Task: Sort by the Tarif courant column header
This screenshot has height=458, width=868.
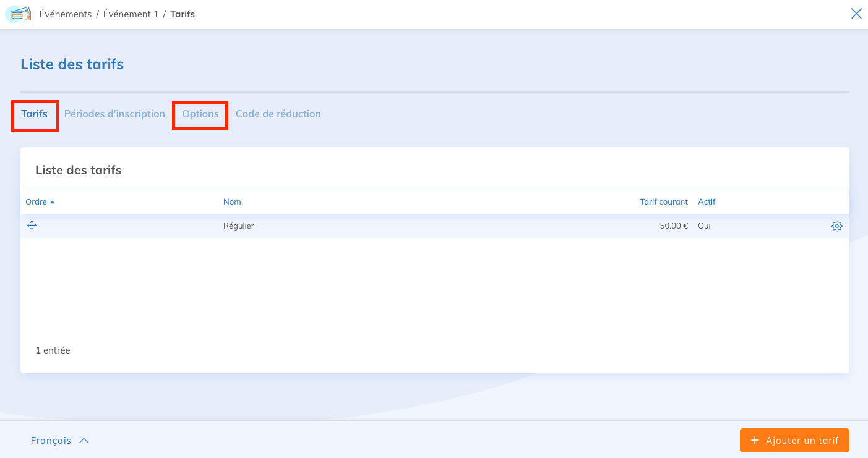Action: coord(663,202)
